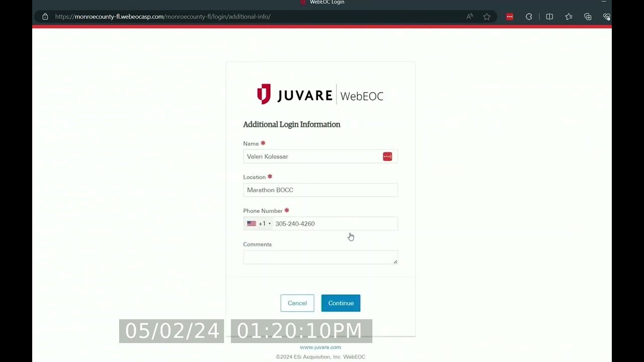Viewport: 644px width, 362px height.
Task: Click the ©2024 ESi Acquisition footer text
Action: point(320,357)
